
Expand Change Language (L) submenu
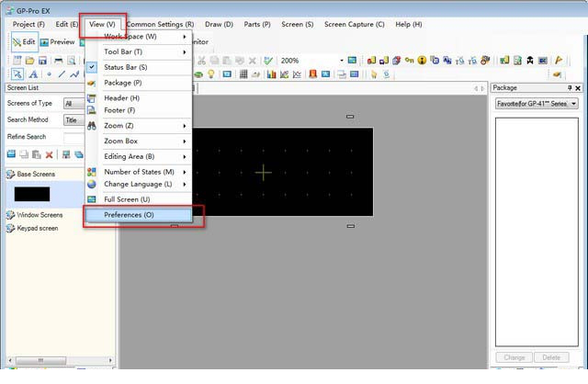click(x=139, y=184)
